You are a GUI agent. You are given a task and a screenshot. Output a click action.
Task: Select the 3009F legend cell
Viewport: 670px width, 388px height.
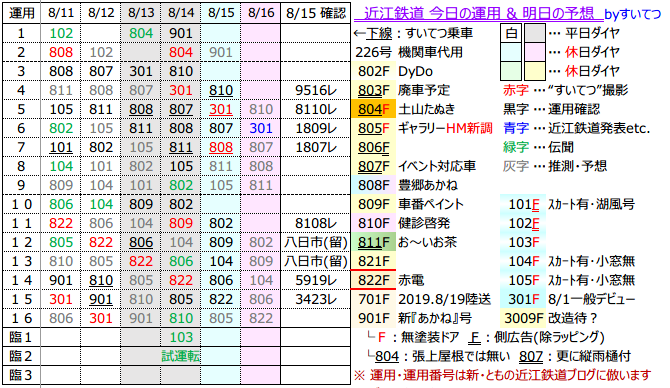point(523,318)
